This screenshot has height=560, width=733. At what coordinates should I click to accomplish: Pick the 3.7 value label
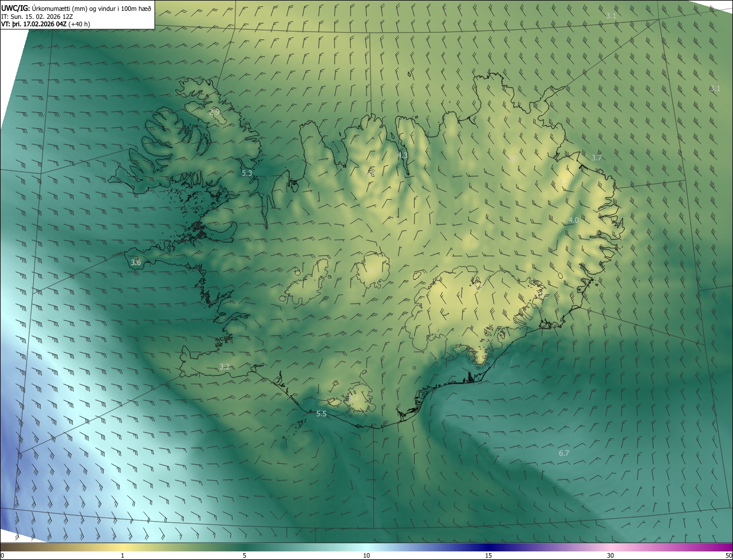(597, 157)
